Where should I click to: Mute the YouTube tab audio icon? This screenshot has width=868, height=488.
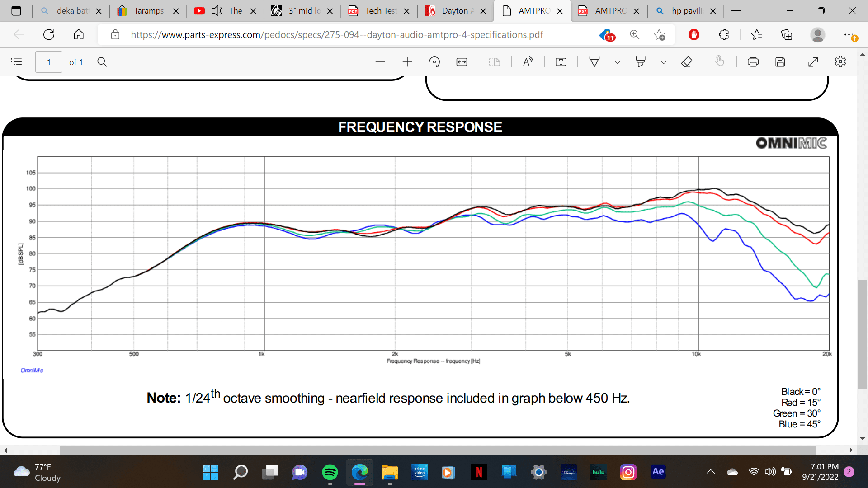pyautogui.click(x=217, y=11)
